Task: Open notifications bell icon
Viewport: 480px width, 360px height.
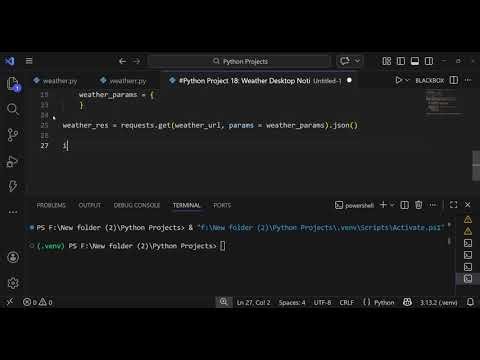Action: 470,302
